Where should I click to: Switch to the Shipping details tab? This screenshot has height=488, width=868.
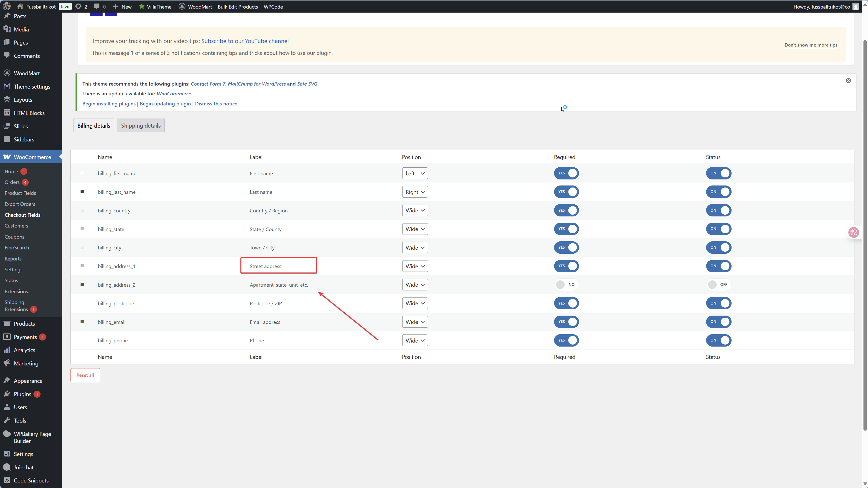point(141,126)
